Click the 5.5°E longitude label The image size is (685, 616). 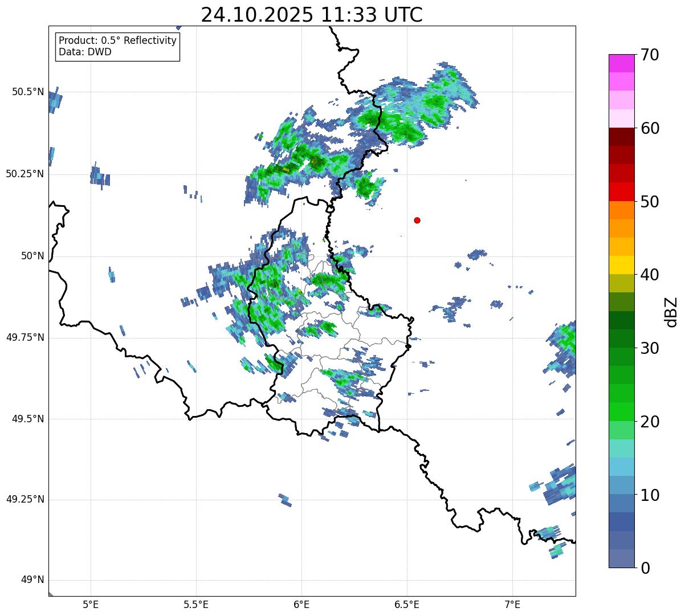[x=196, y=604]
